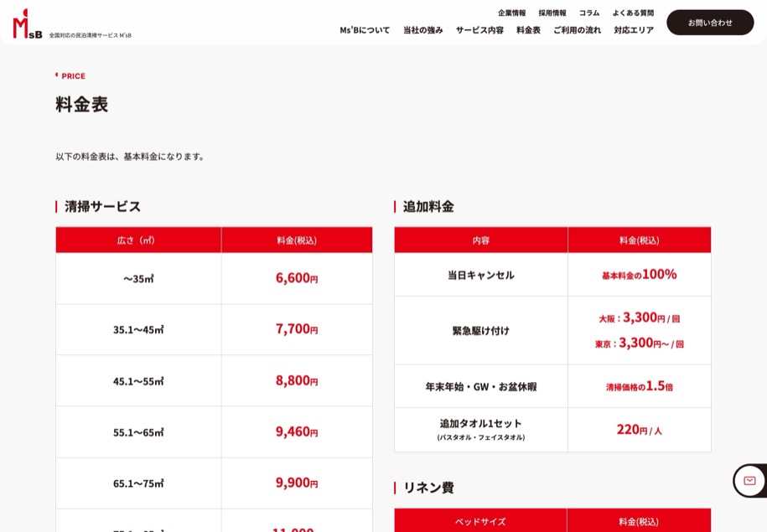Open the コラム link

(589, 13)
